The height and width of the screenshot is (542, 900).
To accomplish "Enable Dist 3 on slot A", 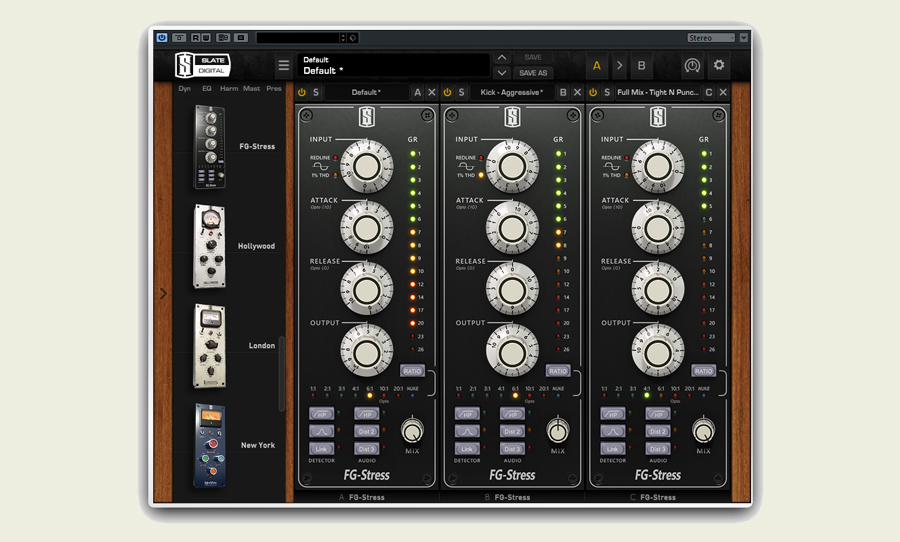I will (367, 448).
